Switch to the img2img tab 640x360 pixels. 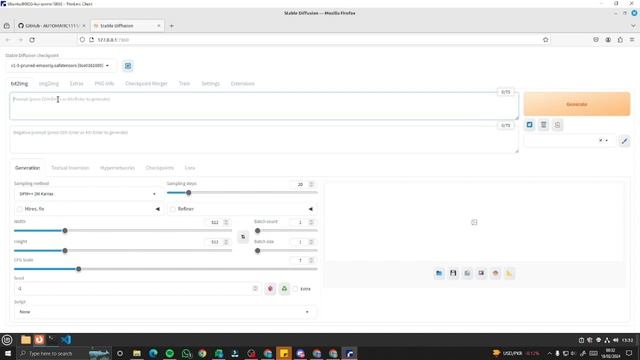(x=49, y=84)
